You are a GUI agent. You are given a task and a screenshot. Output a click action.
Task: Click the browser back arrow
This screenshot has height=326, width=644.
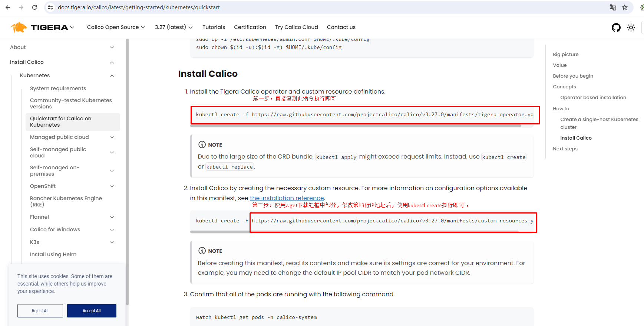8,7
